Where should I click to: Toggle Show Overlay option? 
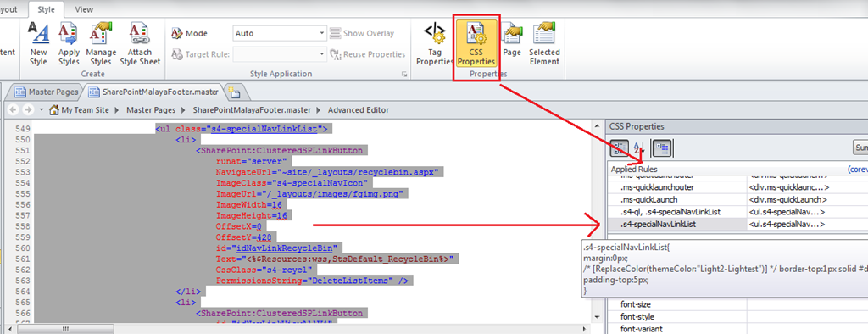[362, 33]
